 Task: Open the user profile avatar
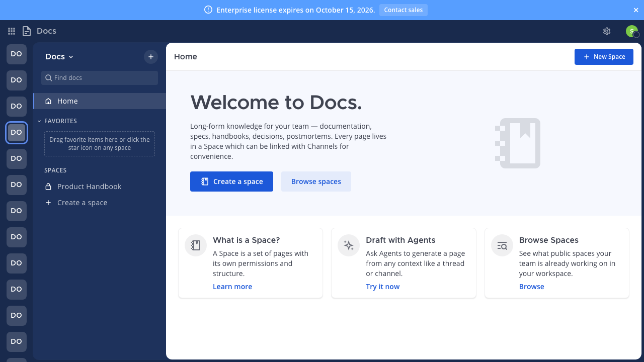[x=632, y=31]
